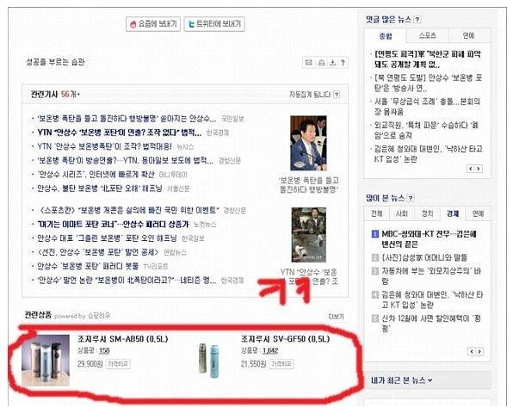This screenshot has width=513, height=420.
Task: Open the 안상수 photo thumbnail at top
Action: click(308, 143)
